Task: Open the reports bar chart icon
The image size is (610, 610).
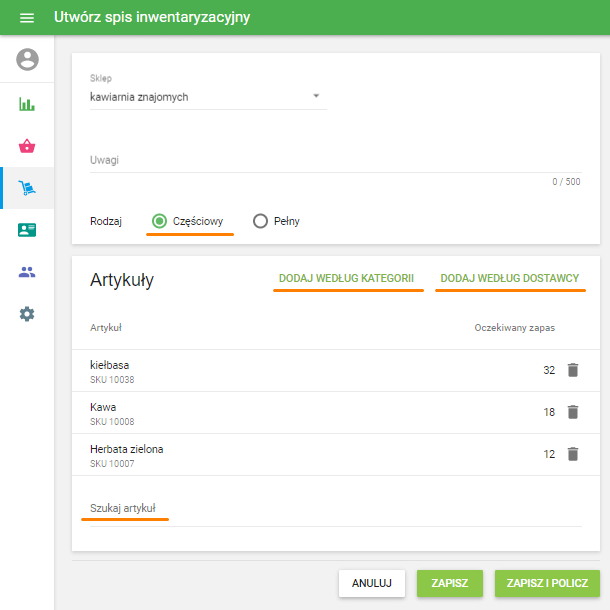Action: click(27, 104)
